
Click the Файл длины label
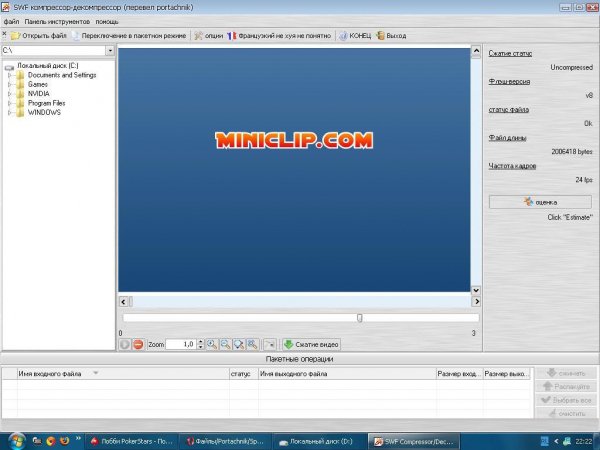(507, 138)
